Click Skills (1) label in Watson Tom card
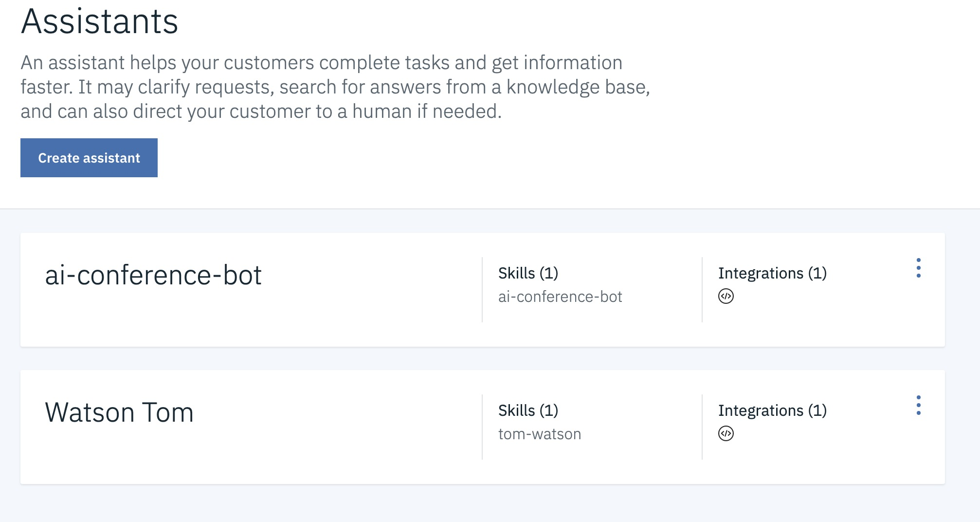The width and height of the screenshot is (980, 522). pos(528,410)
